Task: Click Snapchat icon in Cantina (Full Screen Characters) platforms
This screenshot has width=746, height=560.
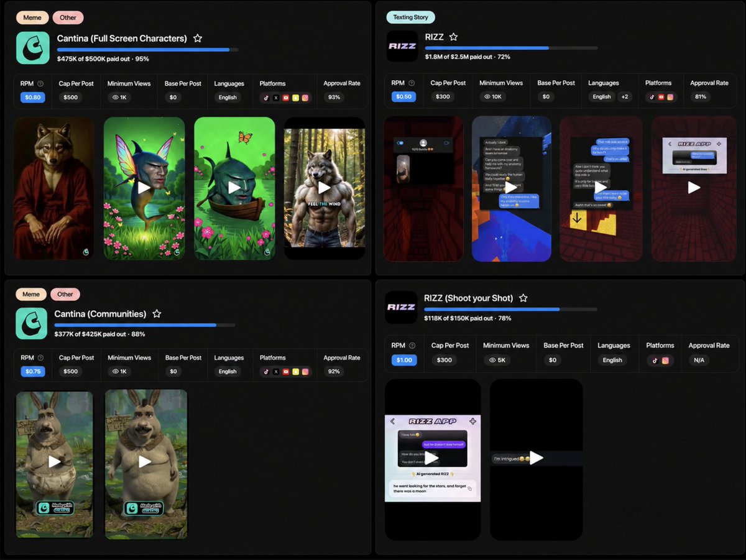Action: [296, 98]
